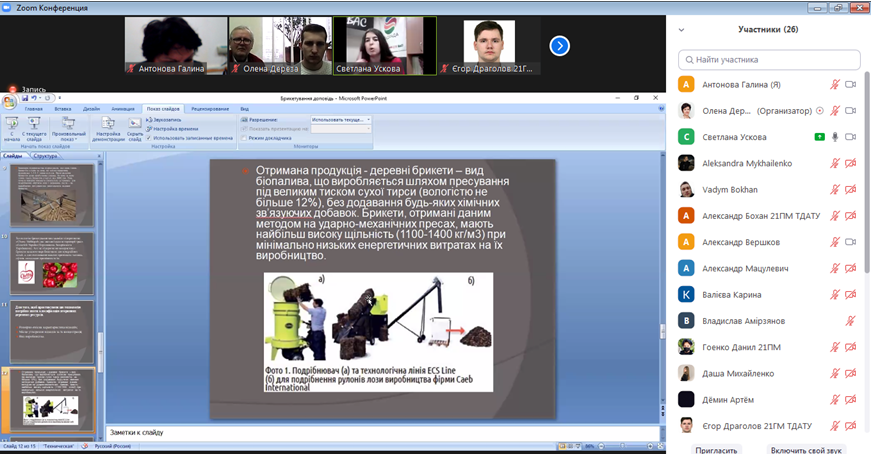Start slideshow from beginning (С начала)
Image resolution: width=872 pixels, height=454 pixels.
(12, 129)
